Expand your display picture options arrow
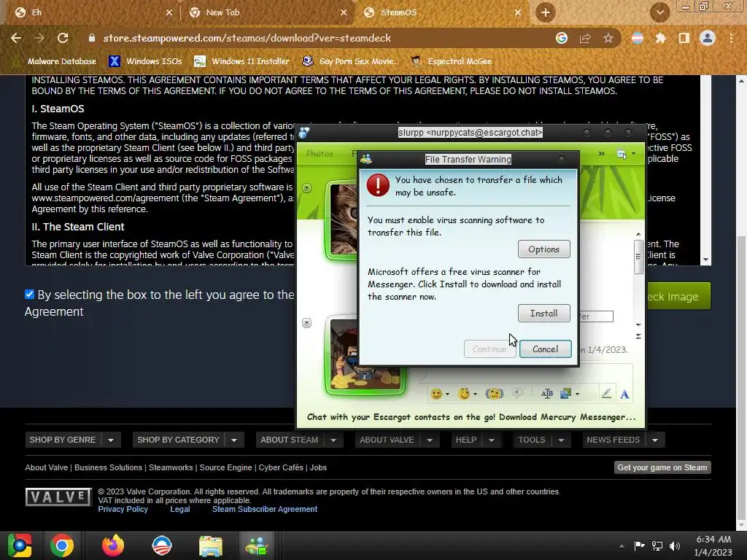Viewport: 747px width, 560px height. point(307,323)
